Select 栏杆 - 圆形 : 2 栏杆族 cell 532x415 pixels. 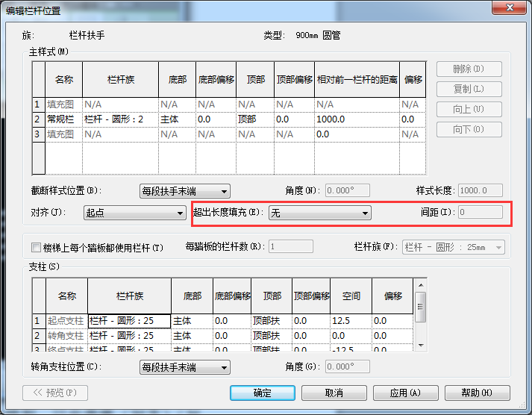tap(119, 119)
